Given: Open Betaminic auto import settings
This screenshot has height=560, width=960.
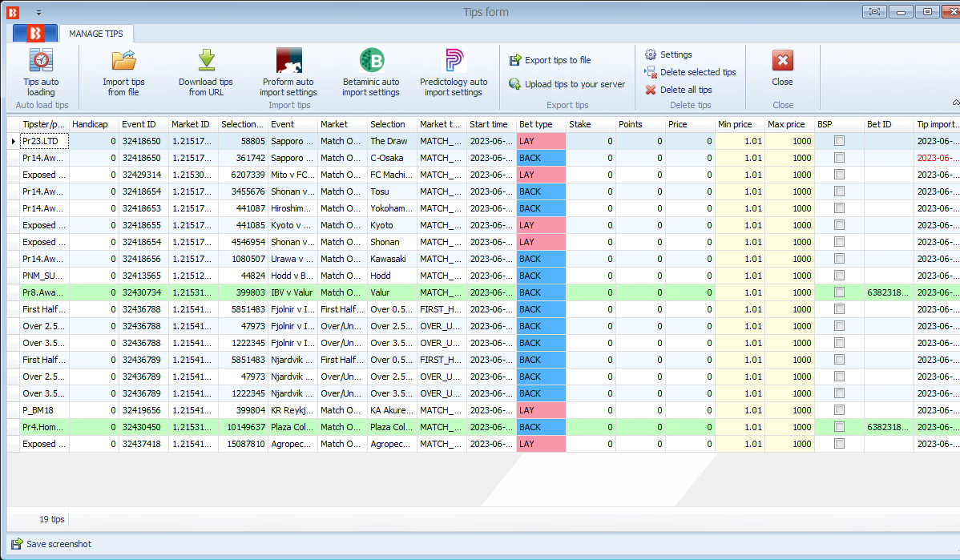Looking at the screenshot, I should [x=371, y=72].
